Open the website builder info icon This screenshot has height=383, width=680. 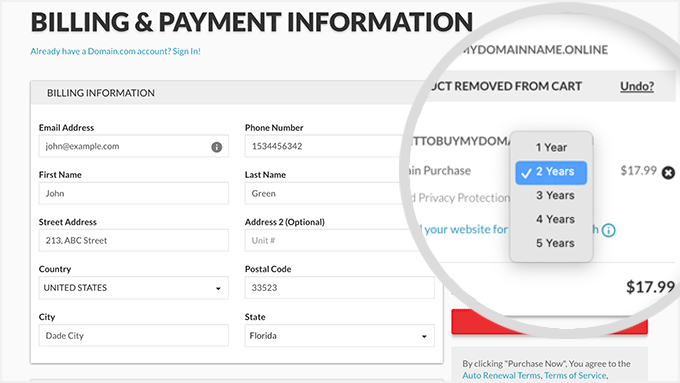coord(608,230)
